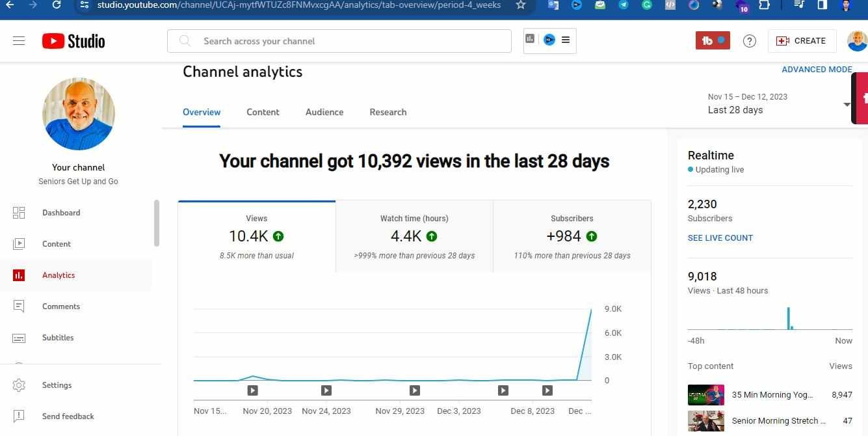Select the Subscribers metric card
Viewport: 868px width, 436px height.
tap(572, 236)
